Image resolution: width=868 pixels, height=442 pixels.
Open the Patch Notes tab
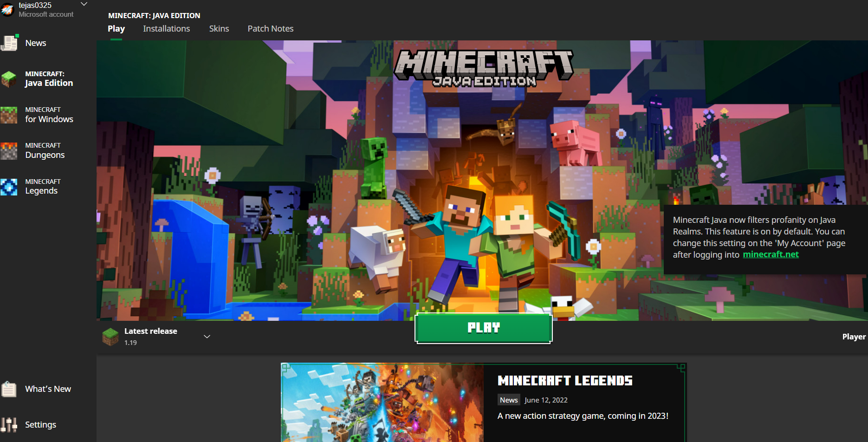(x=271, y=29)
